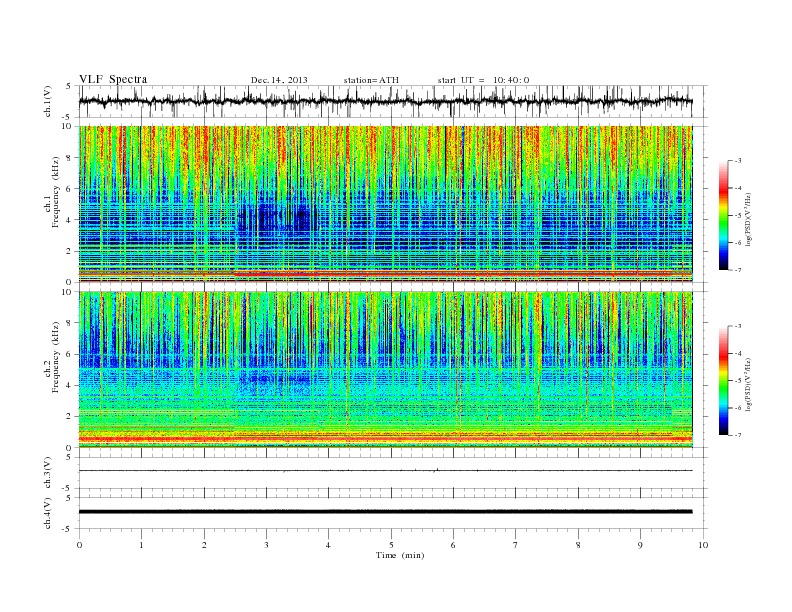The image size is (792, 612).
Task: Click the "Time (min)" x-axis label
Action: tap(400, 555)
